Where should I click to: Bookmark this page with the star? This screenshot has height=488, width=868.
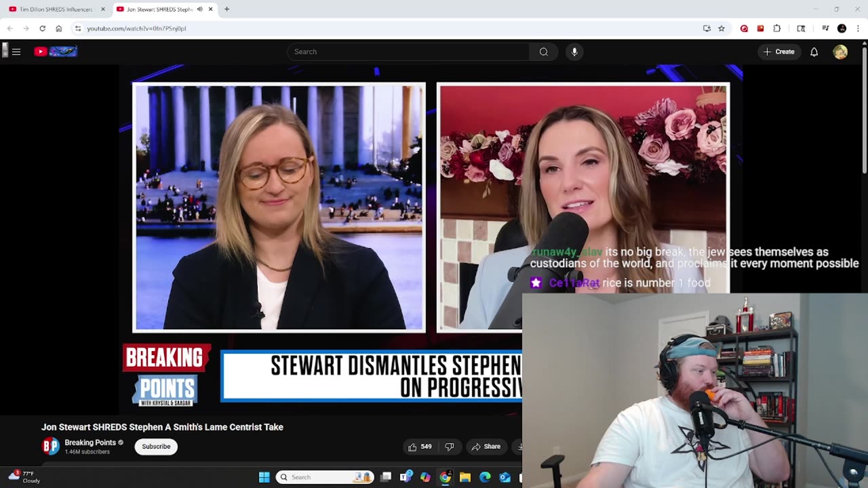pyautogui.click(x=722, y=28)
